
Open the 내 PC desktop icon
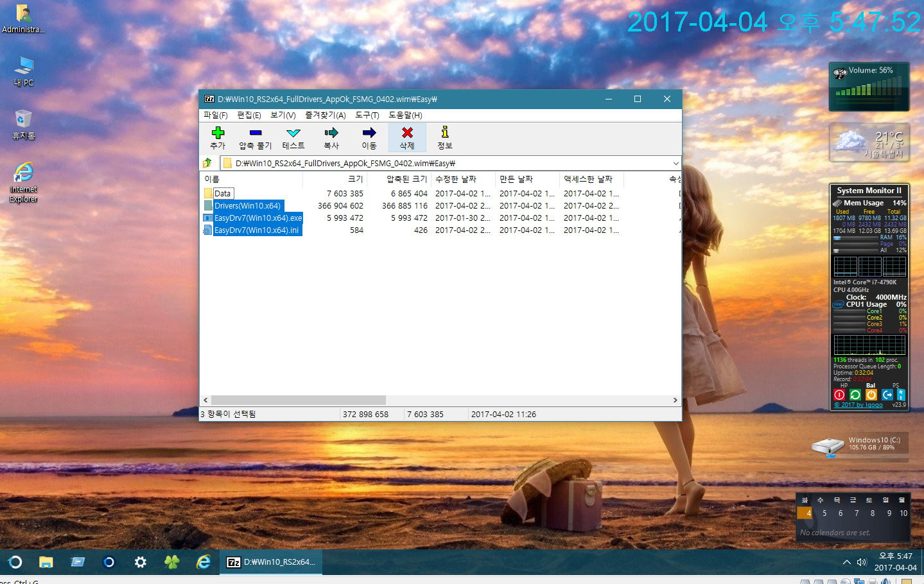coord(24,71)
